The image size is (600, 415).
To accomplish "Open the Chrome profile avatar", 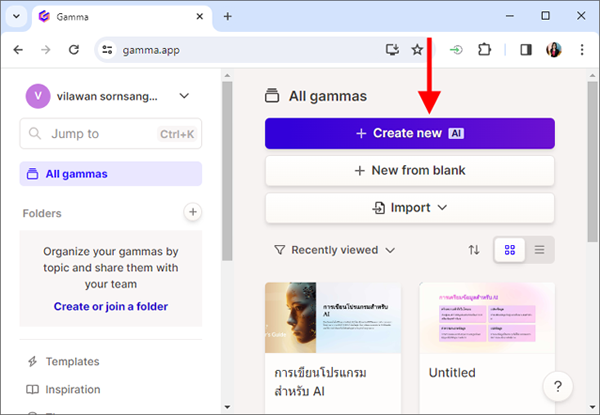I will click(554, 50).
